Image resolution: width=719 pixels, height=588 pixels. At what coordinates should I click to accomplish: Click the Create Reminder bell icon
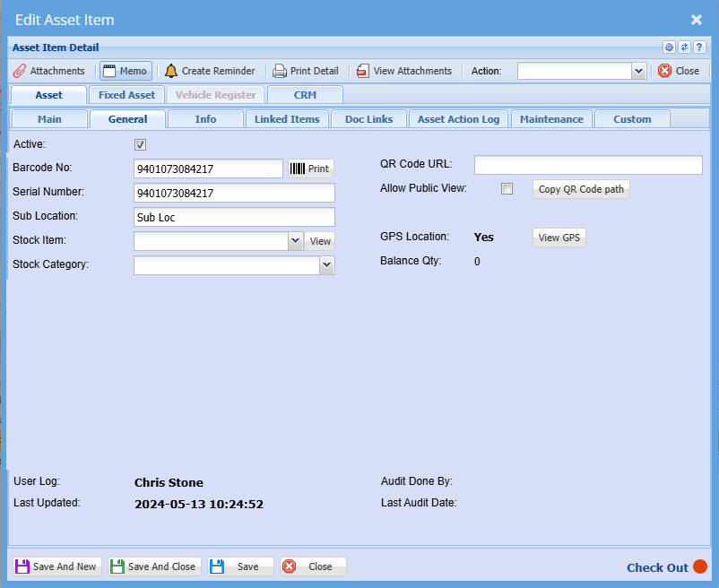pyautogui.click(x=171, y=71)
